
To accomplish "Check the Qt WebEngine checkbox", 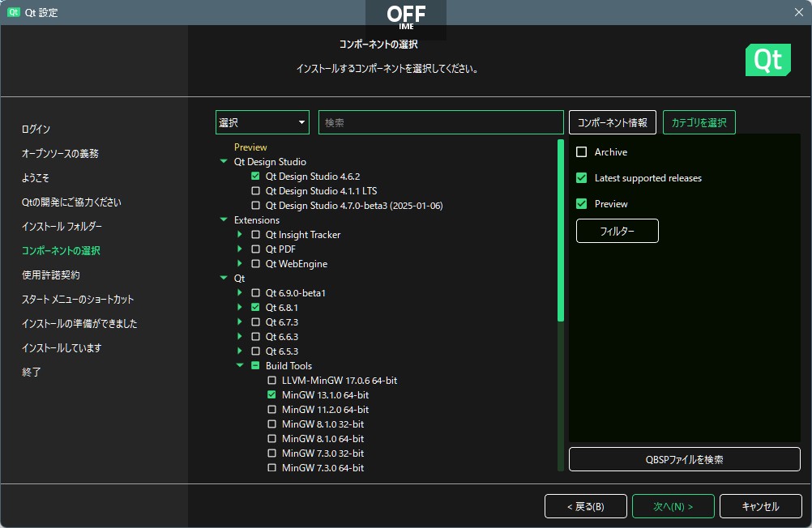I will [x=255, y=263].
